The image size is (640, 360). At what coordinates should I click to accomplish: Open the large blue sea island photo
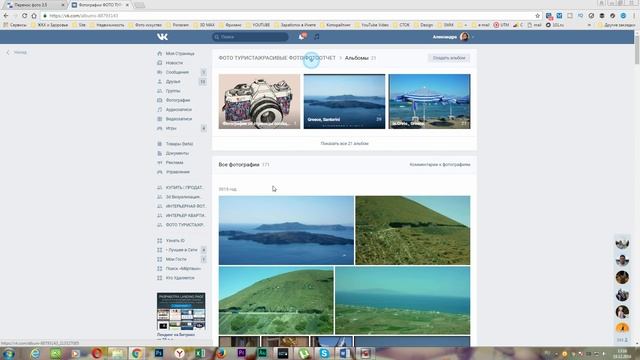[286, 230]
